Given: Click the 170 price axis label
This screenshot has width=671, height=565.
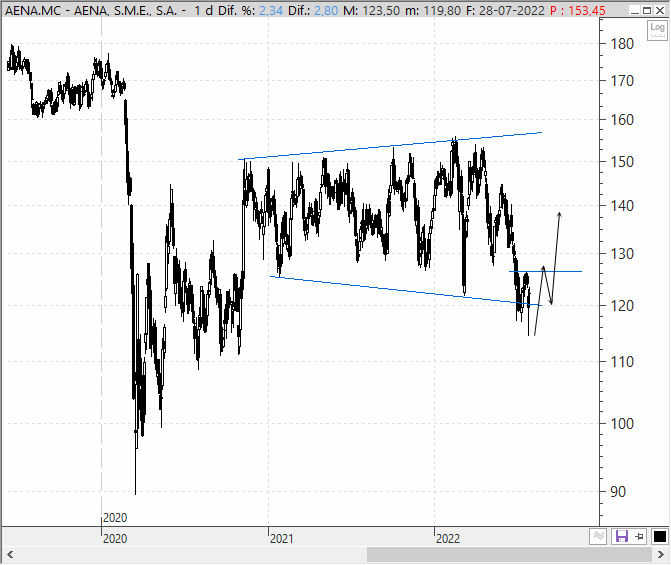Looking at the screenshot, I should [x=622, y=80].
